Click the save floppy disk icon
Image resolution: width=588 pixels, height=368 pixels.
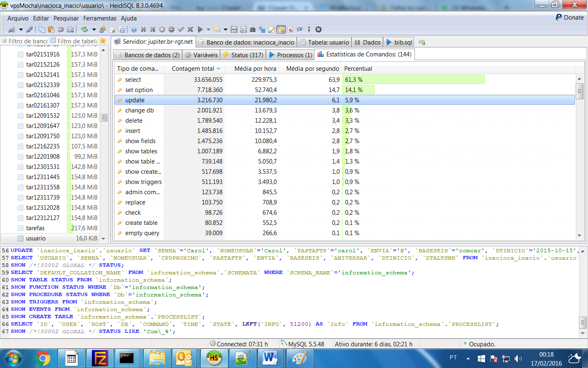coord(234,29)
